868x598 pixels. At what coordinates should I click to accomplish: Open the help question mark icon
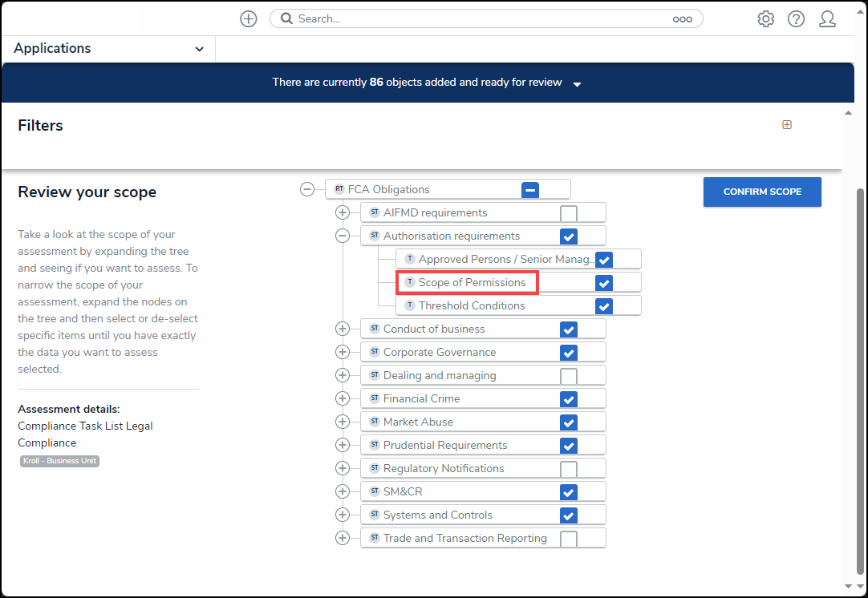click(x=796, y=19)
